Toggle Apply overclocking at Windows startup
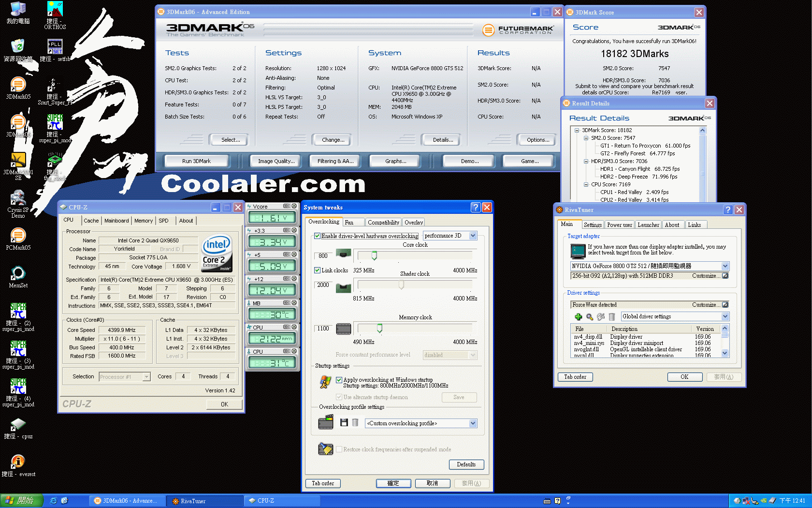 (x=339, y=380)
